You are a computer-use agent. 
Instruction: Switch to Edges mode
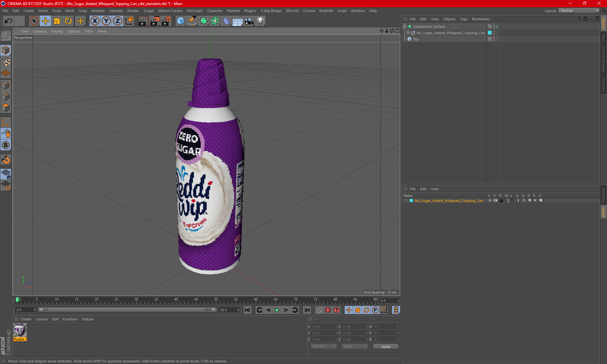[x=6, y=96]
